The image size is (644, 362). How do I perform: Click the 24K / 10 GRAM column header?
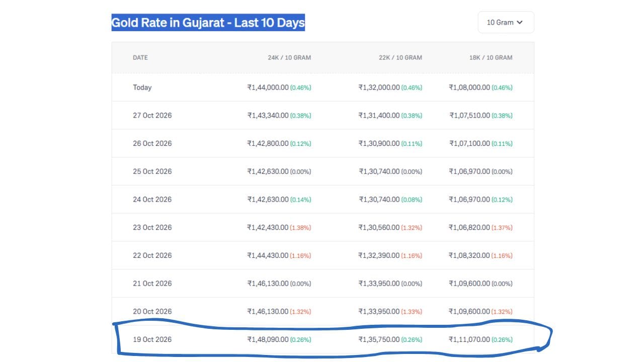click(289, 57)
